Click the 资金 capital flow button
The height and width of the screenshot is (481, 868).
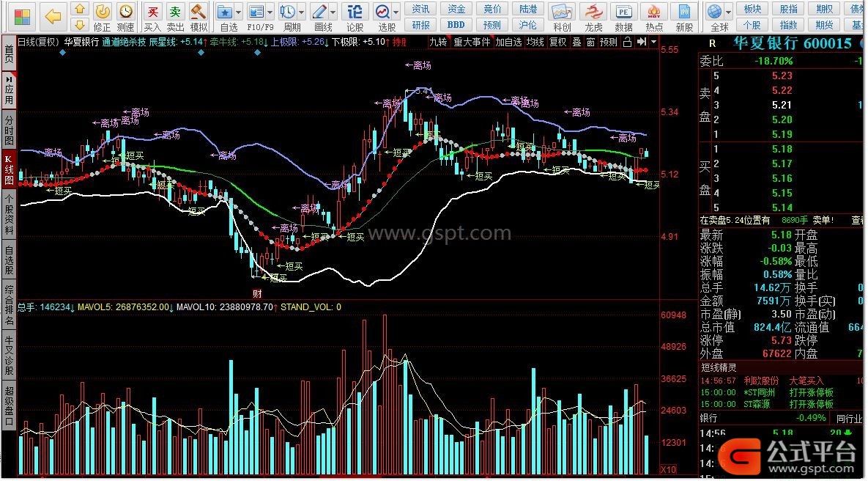click(x=456, y=10)
